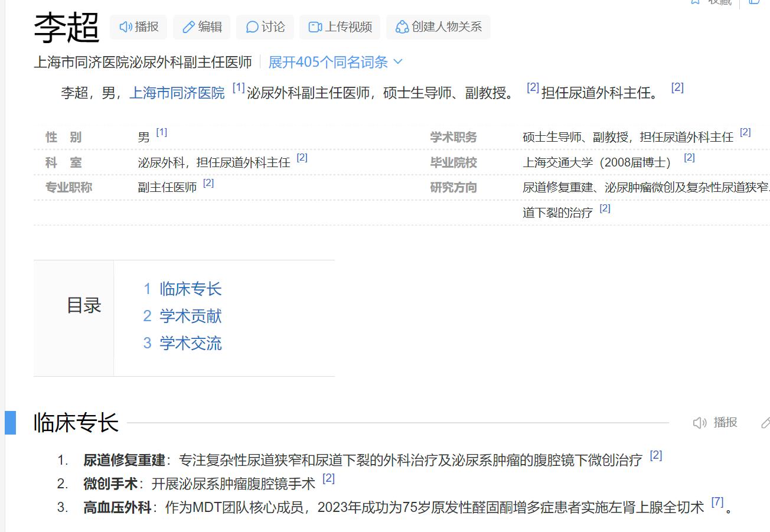Viewport: 770px width, 532px height.
Task: Click the 创建人物关系 relationship icon
Action: click(x=402, y=27)
